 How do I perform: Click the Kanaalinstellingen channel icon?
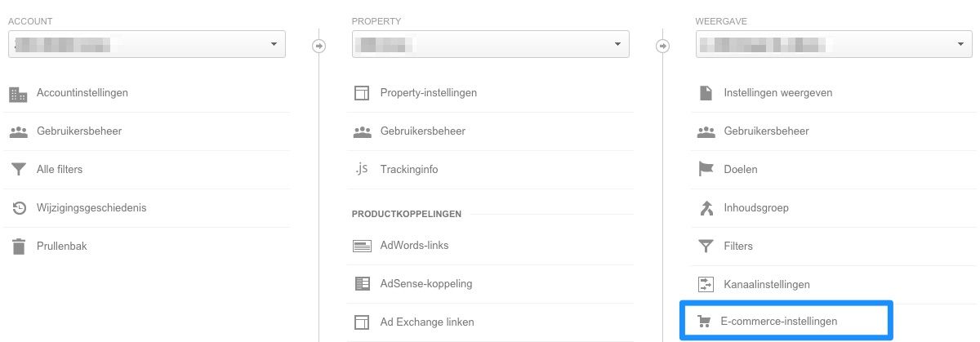(x=706, y=284)
